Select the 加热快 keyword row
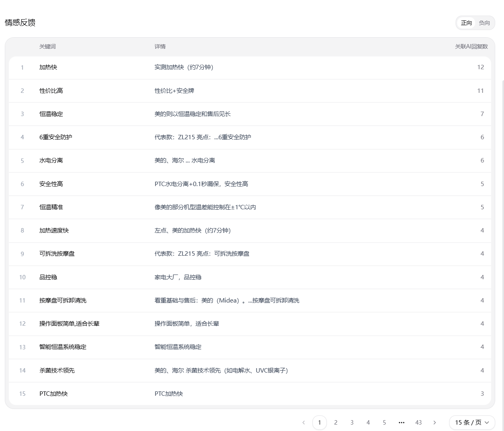 [x=250, y=67]
